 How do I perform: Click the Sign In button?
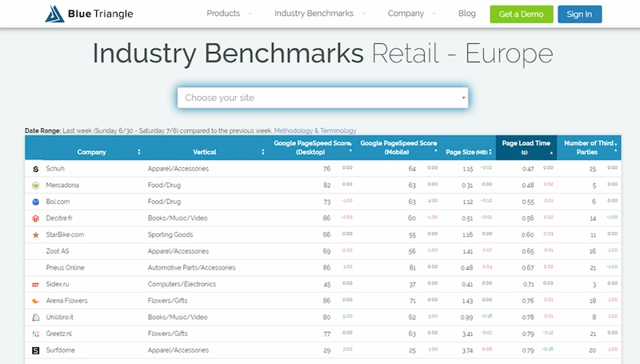click(579, 14)
